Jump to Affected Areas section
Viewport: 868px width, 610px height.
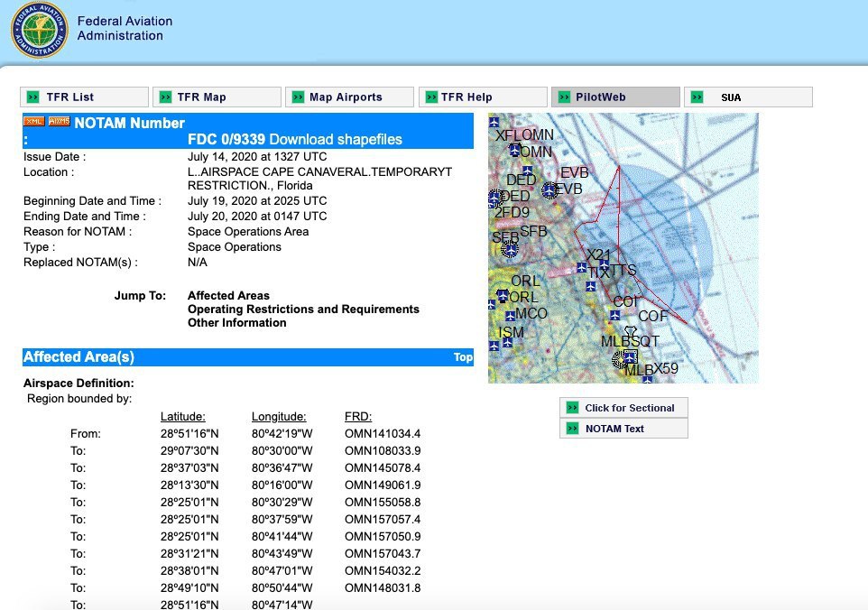pos(228,296)
